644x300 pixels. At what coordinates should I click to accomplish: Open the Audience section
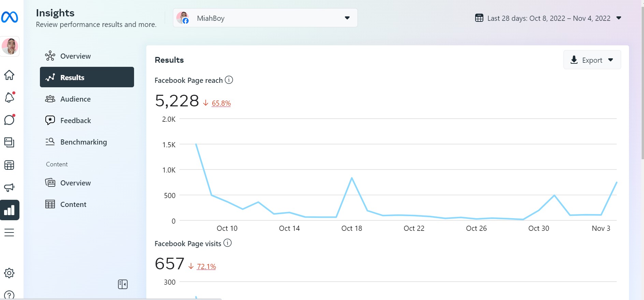87,99
